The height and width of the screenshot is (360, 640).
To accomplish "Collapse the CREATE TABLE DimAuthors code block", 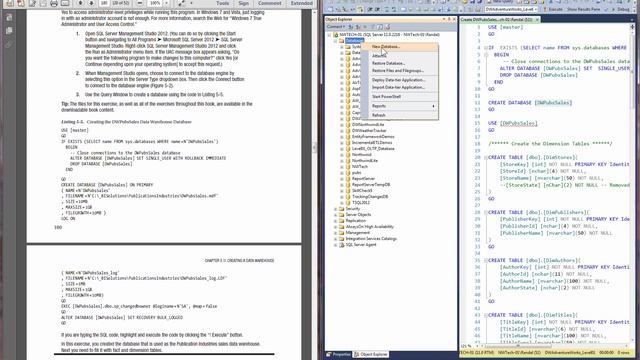I will click(x=486, y=260).
